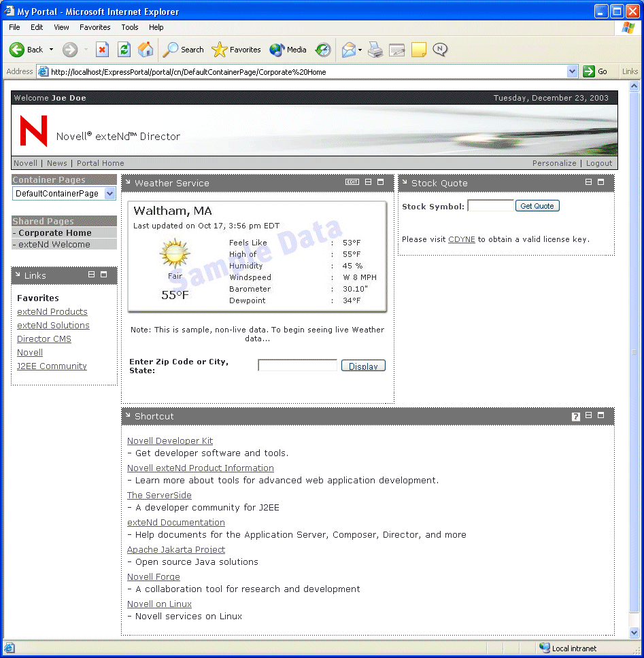Click the address bar URL field
The height and width of the screenshot is (658, 644).
click(302, 72)
